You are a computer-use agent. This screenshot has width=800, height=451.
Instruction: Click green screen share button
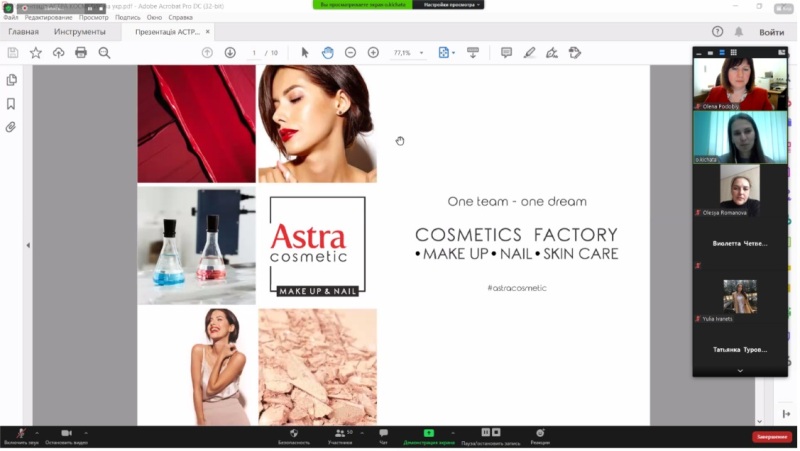tap(429, 437)
